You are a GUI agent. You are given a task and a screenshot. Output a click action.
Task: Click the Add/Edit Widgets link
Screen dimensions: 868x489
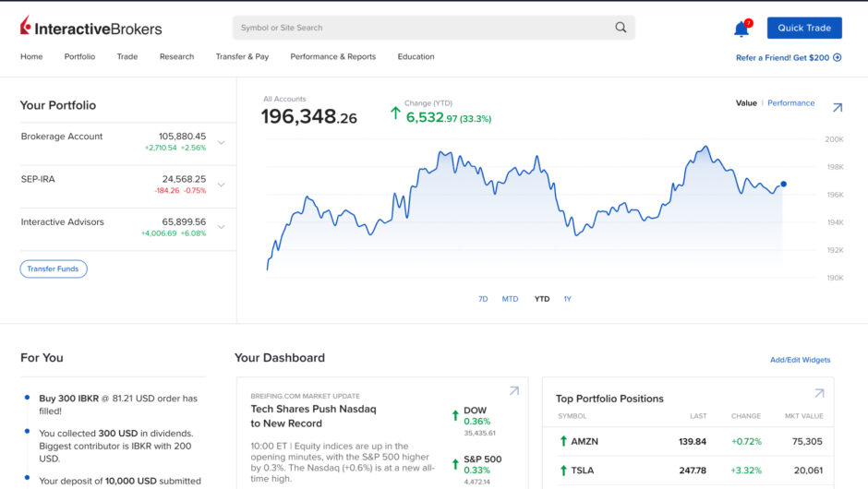coord(800,360)
